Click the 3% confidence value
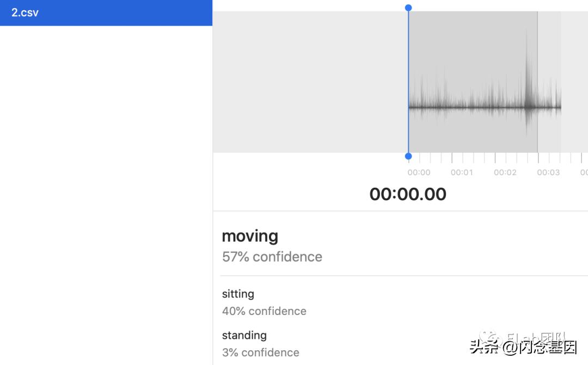Viewport: 588px width, 365px height. 260,352
